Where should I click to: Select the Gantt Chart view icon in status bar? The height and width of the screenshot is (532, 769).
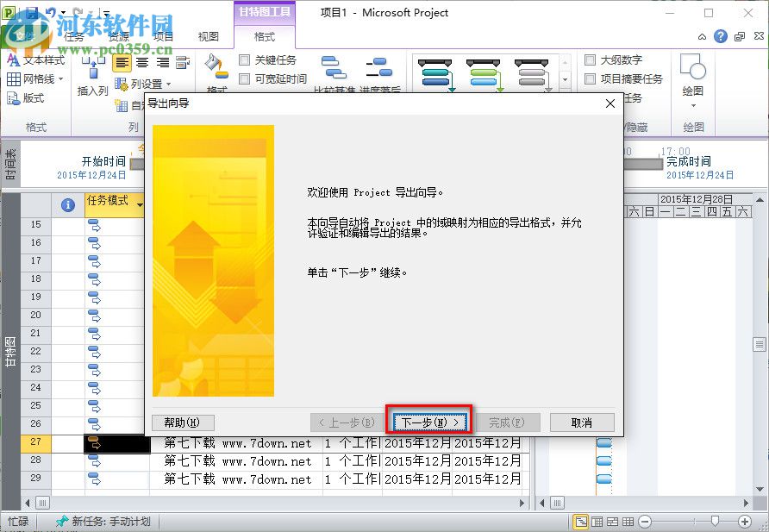[x=582, y=521]
